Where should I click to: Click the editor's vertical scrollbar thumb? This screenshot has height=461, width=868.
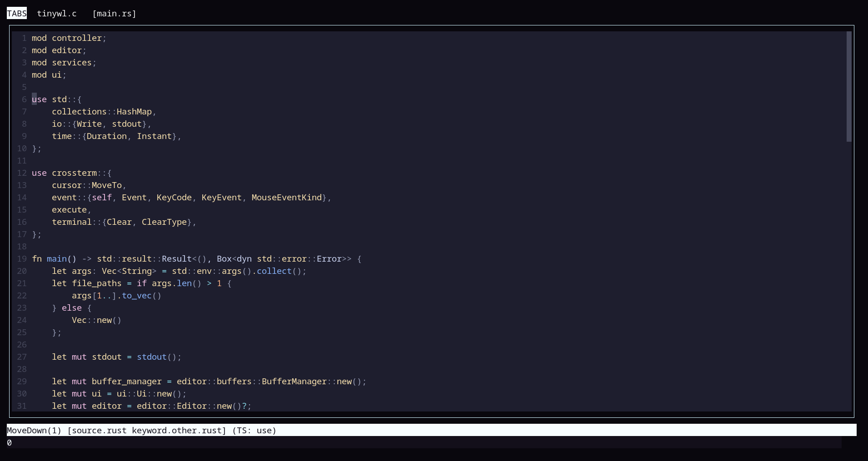tap(849, 86)
